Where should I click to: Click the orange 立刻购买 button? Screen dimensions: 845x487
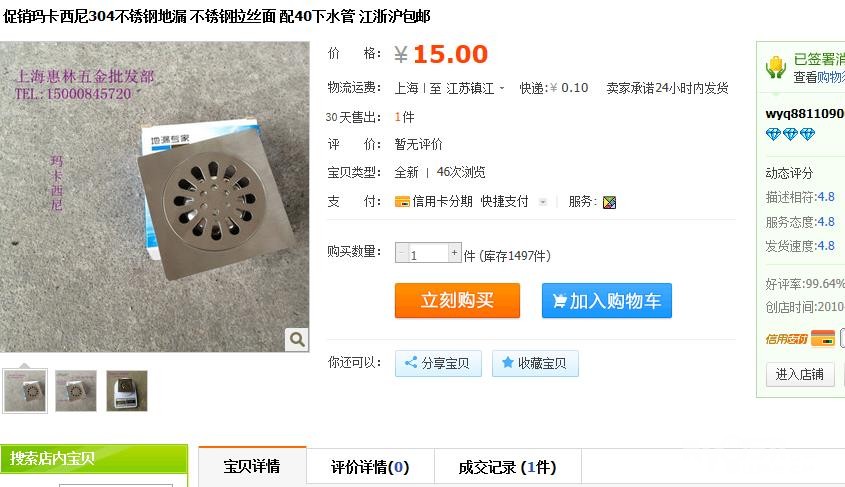[x=458, y=301]
